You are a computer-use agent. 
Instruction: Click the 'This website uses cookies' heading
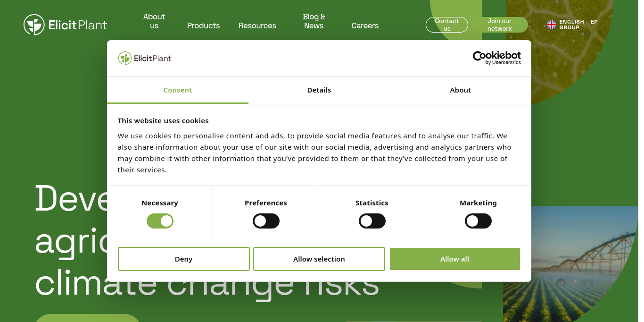click(x=163, y=120)
